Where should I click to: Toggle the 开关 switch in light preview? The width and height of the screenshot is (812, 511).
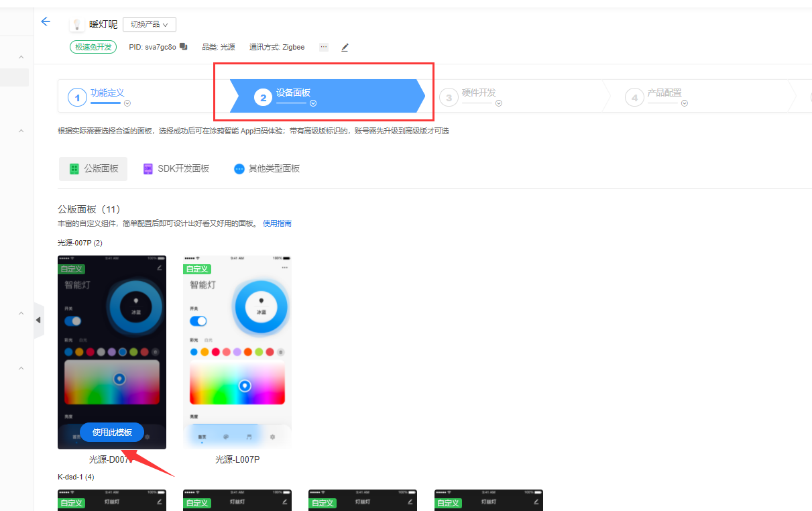[198, 321]
